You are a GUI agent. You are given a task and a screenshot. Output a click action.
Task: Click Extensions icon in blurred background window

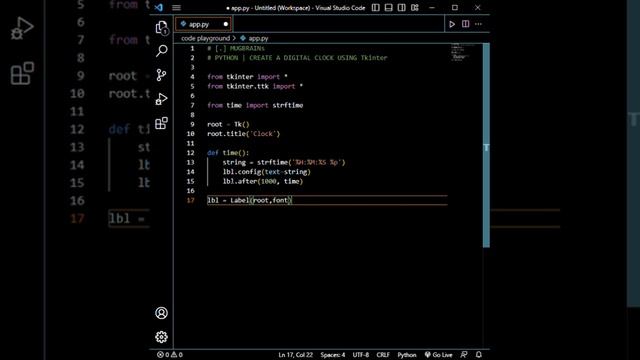tap(22, 73)
